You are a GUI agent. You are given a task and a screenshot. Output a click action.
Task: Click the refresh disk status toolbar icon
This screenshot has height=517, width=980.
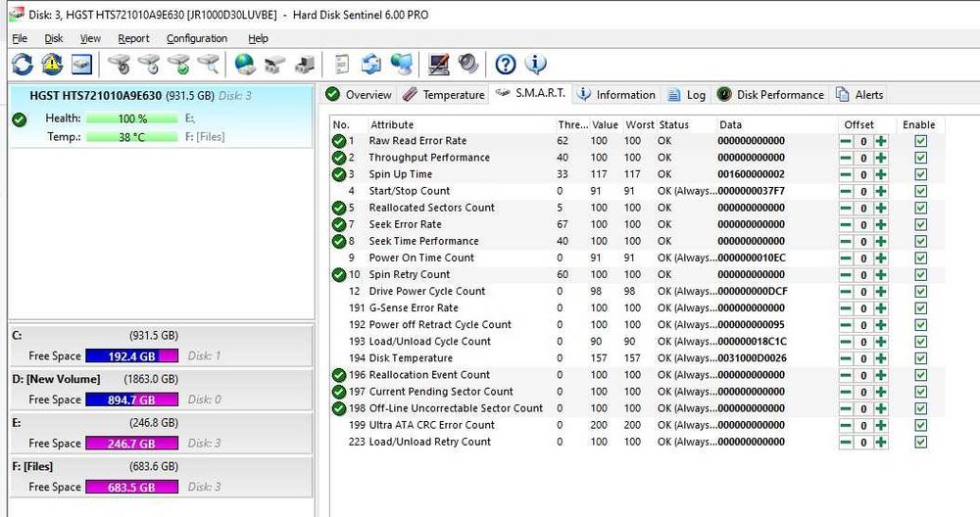point(22,64)
